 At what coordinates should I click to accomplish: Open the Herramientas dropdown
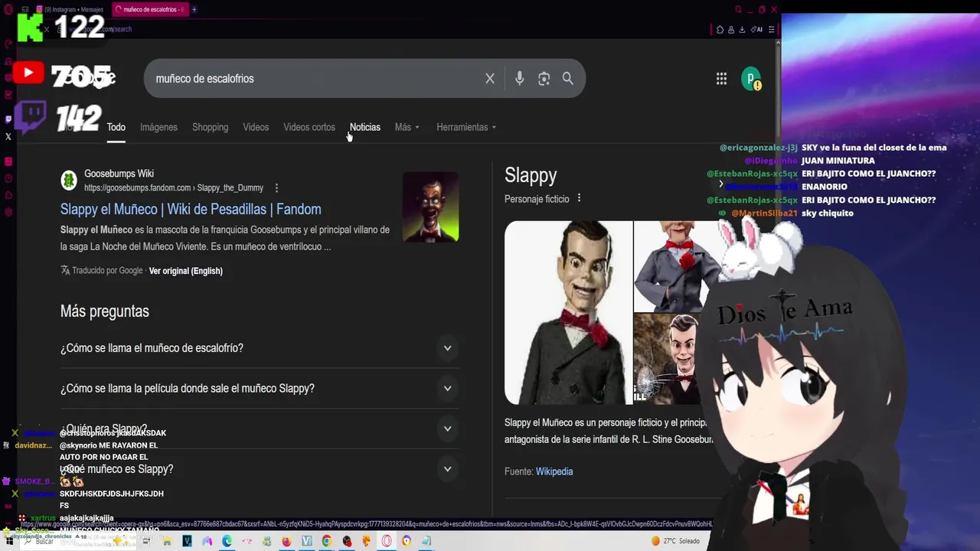coord(466,127)
